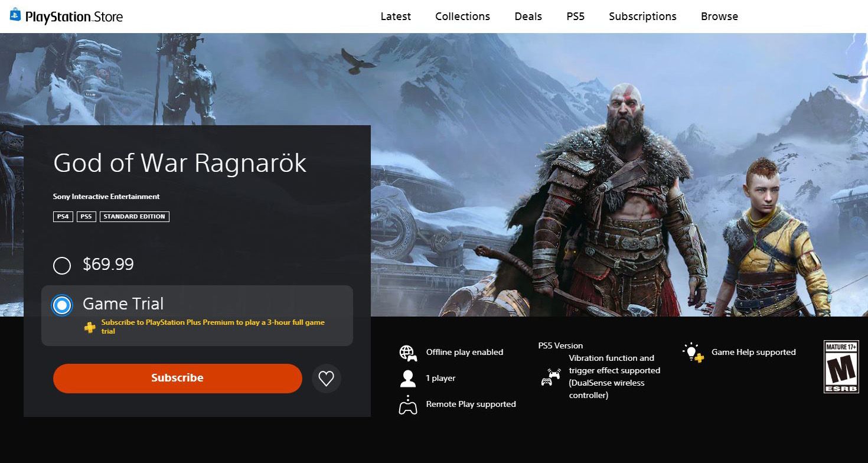Click the orange Subscribe button
The image size is (868, 463).
pos(177,379)
